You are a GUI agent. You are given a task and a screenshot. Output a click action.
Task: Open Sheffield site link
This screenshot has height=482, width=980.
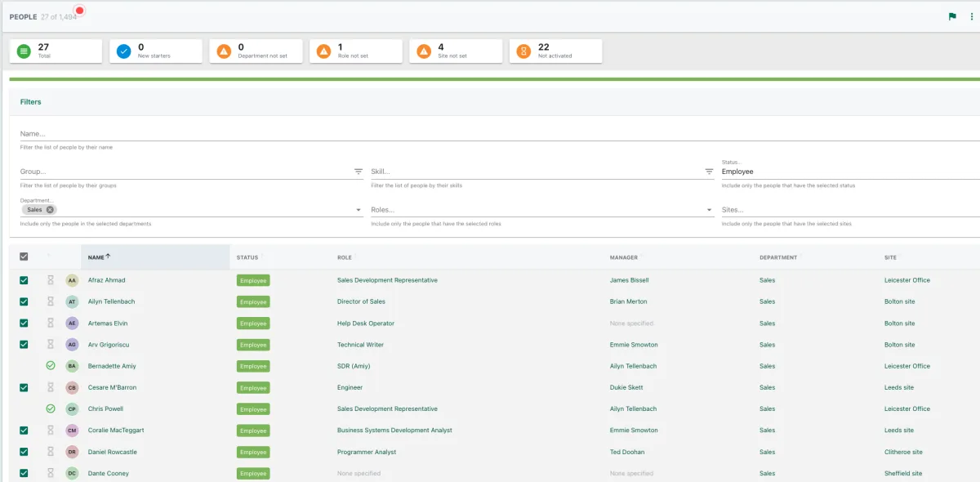coord(903,473)
